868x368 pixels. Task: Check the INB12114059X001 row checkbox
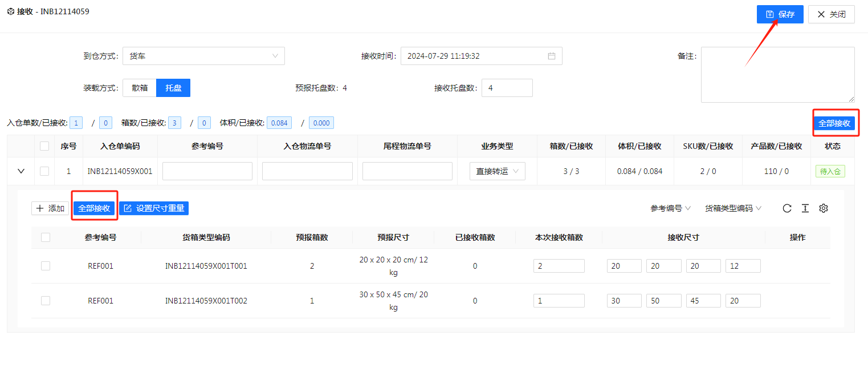(x=44, y=171)
